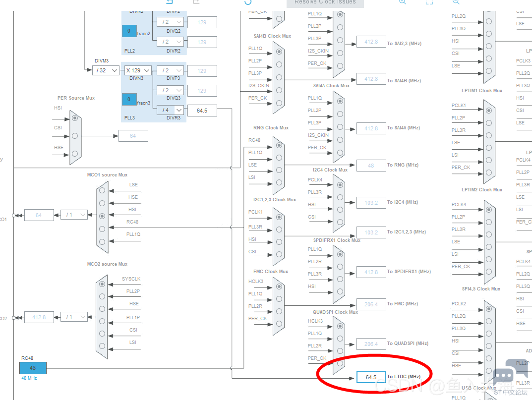
Task: Click the redo arrow icon
Action: [196, 2]
